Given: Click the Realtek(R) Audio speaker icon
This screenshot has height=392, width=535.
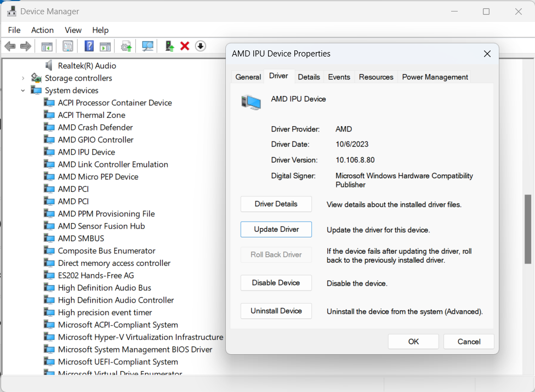Looking at the screenshot, I should pos(49,65).
